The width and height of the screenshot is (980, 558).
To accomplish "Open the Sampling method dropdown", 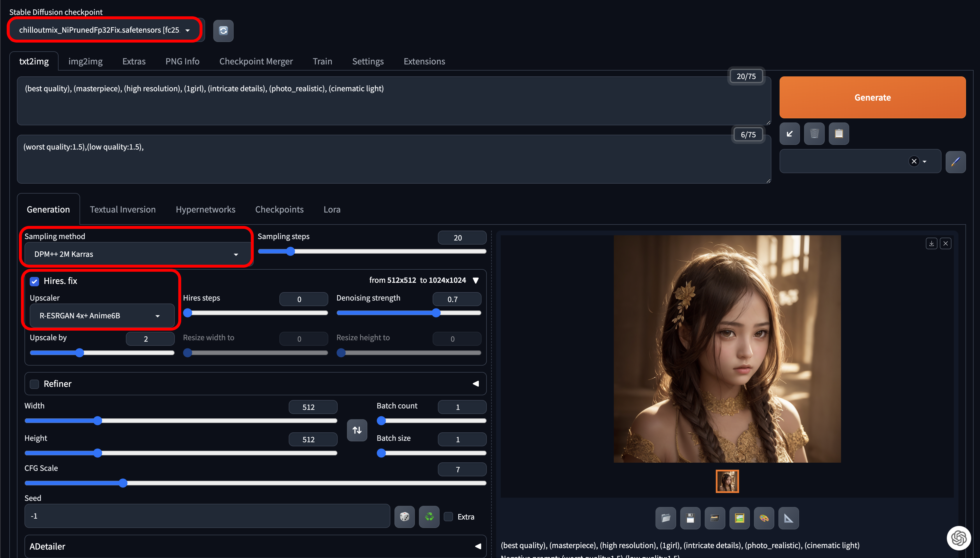I will 136,254.
